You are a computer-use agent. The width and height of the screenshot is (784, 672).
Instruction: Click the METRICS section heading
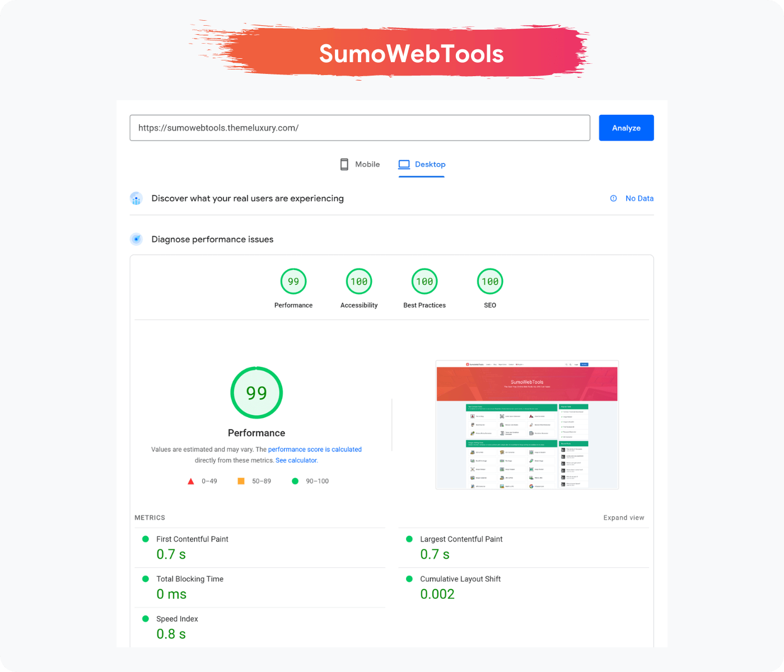click(x=150, y=517)
